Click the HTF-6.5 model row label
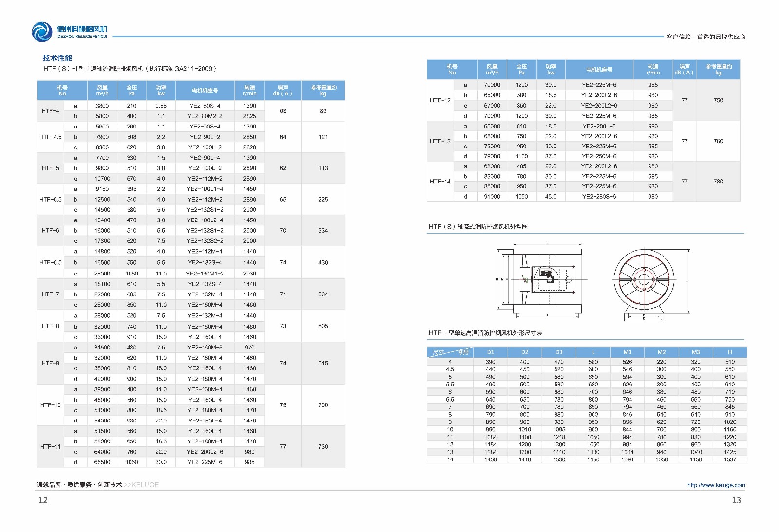This screenshot has width=779, height=532. pos(50,262)
